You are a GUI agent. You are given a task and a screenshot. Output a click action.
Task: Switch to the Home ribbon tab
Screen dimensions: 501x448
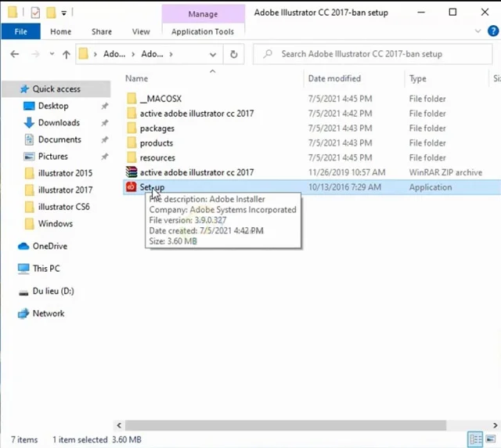pyautogui.click(x=61, y=31)
